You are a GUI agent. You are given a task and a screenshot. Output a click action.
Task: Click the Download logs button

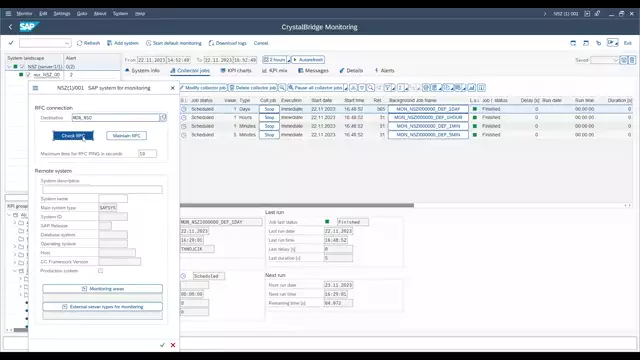(x=228, y=43)
